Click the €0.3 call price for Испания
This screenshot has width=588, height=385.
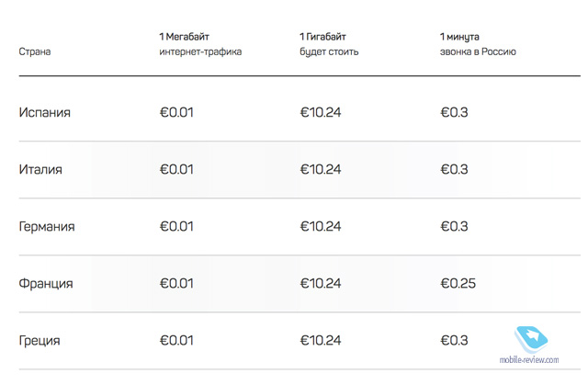tap(454, 112)
